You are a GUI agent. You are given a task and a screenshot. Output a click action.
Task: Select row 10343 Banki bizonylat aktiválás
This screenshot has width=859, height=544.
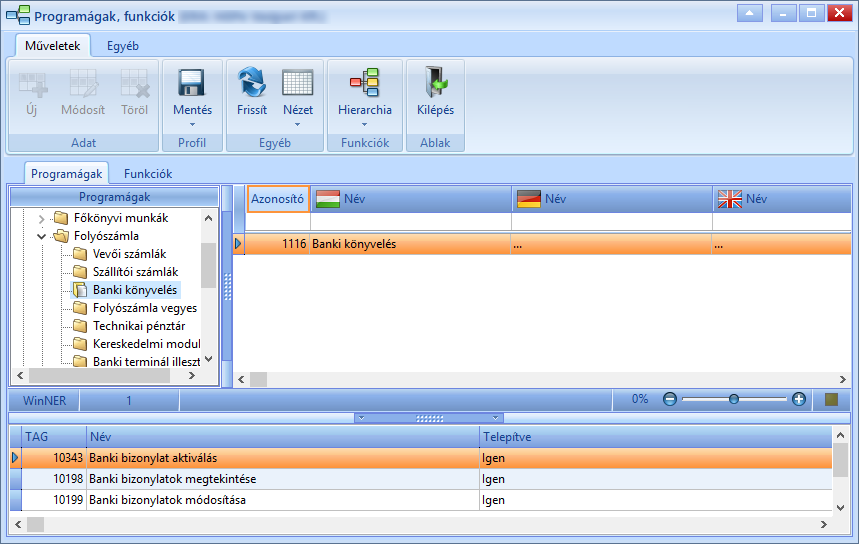427,457
